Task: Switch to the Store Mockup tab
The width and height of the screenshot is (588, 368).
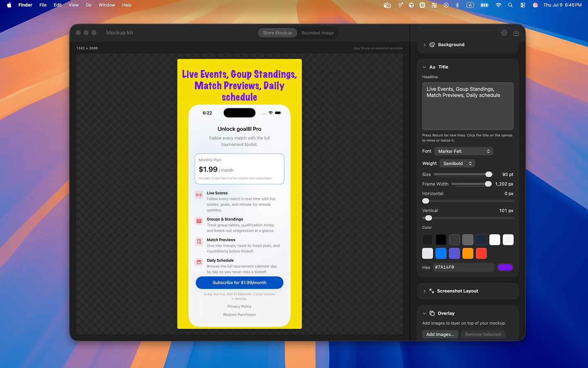Action: coord(278,33)
